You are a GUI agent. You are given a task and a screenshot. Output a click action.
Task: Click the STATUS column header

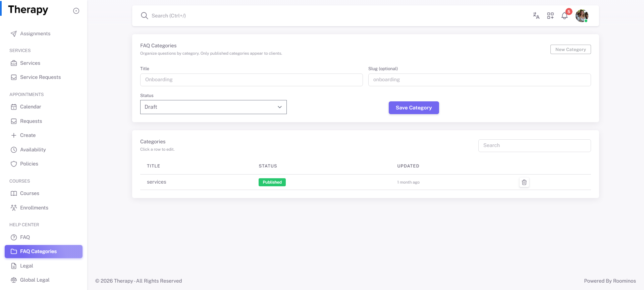click(268, 166)
